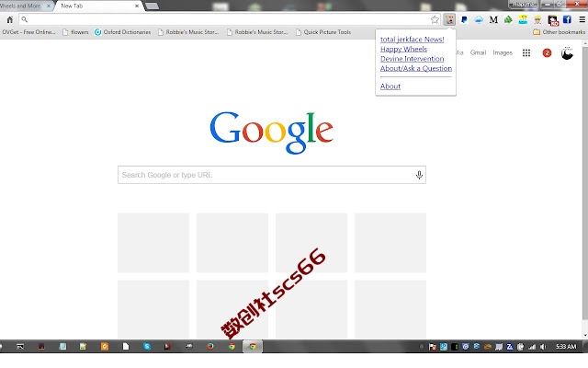The image size is (588, 368).
Task: Click the About link in the popup
Action: (x=390, y=86)
